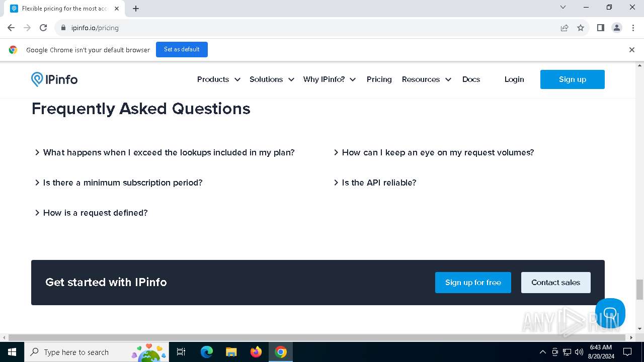Expand 'How is a request defined?' question
The height and width of the screenshot is (362, 644).
91,213
